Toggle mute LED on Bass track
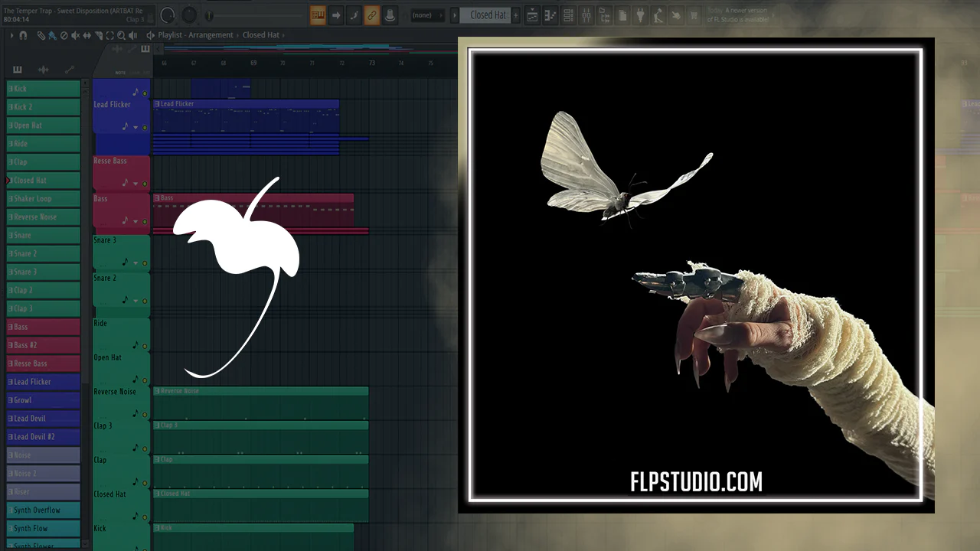The image size is (980, 551). 145,222
